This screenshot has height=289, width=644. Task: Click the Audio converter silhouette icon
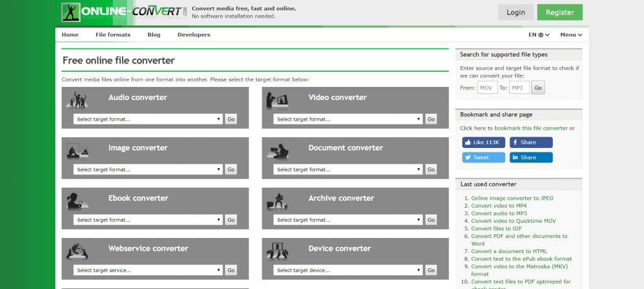(77, 99)
